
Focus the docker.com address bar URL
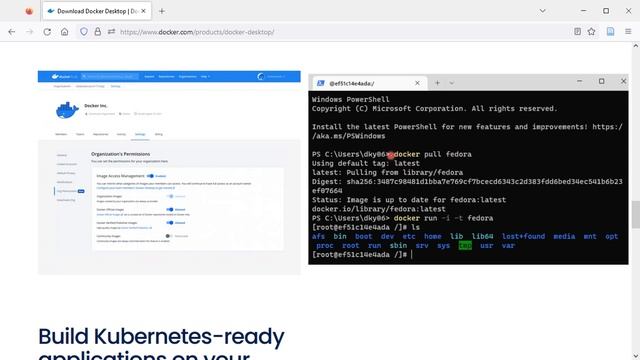pyautogui.click(x=197, y=32)
